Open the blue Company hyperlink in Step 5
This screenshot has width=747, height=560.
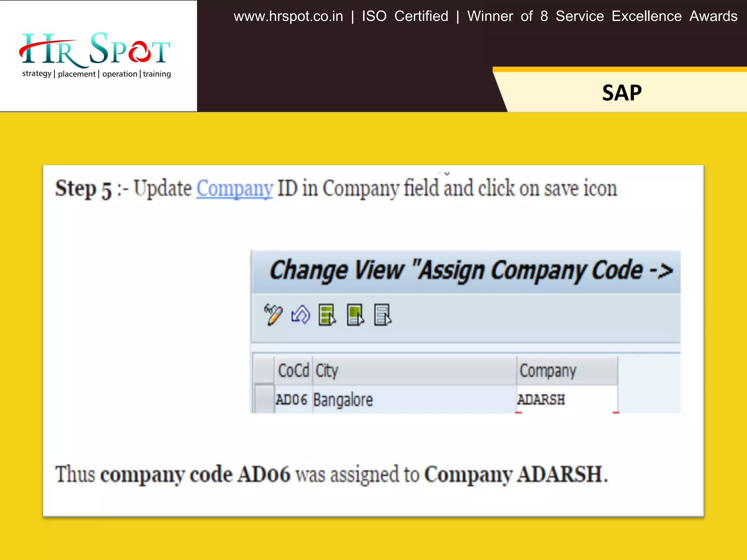[235, 188]
